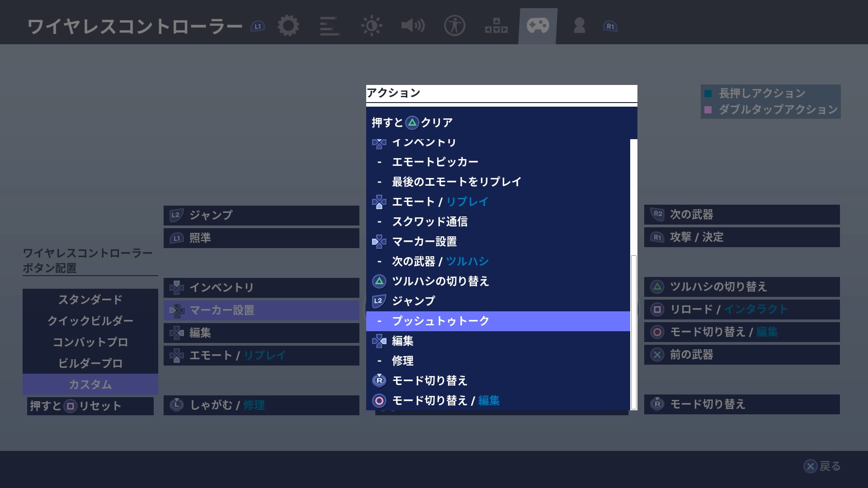Choose モード切り替え / 編集 in action list
The width and height of the screenshot is (868, 488).
[x=498, y=400]
